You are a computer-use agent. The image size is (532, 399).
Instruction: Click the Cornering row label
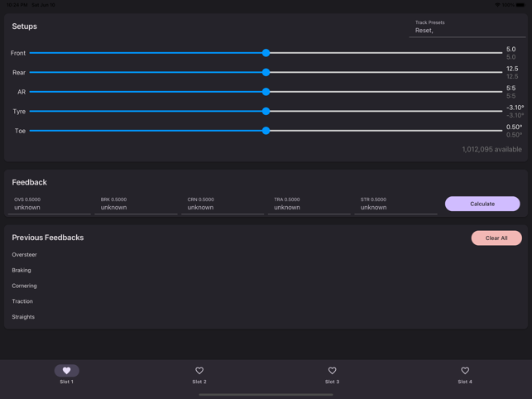tap(25, 286)
